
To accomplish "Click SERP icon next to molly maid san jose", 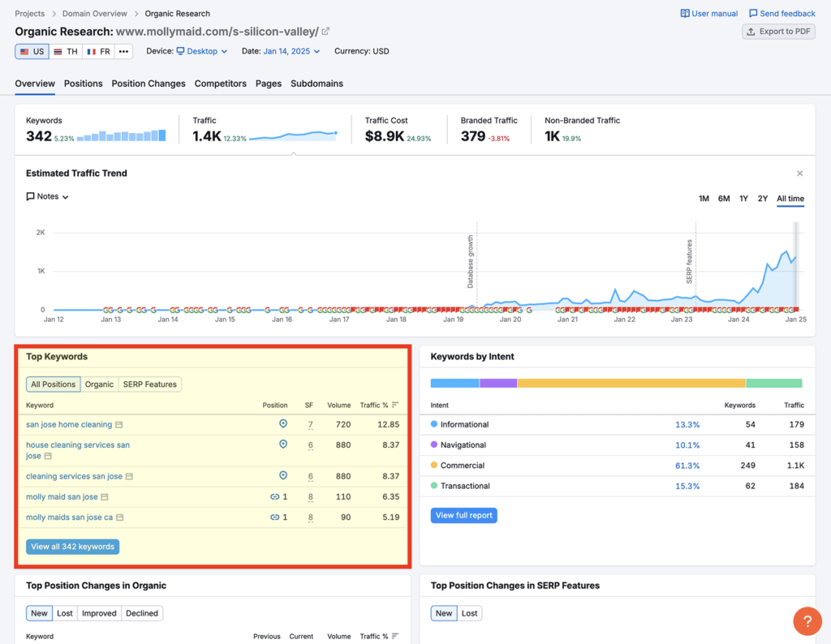I will (x=105, y=496).
